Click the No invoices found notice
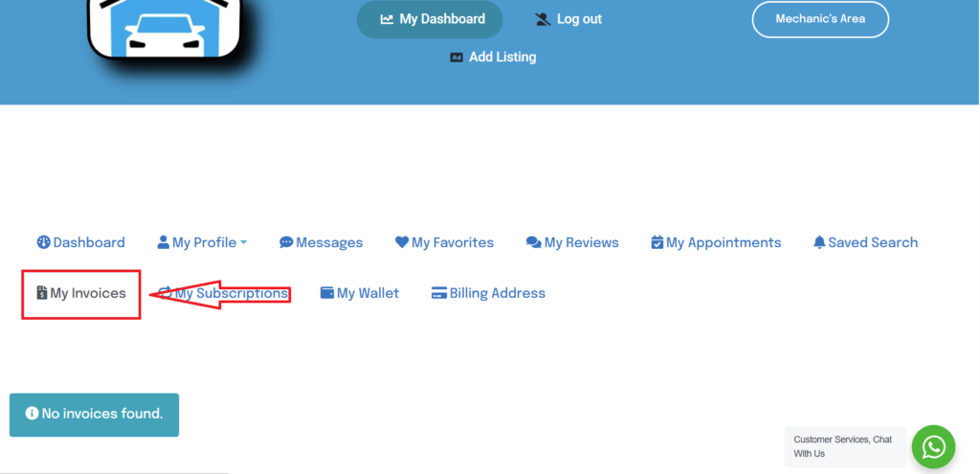This screenshot has width=980, height=474. [x=94, y=415]
